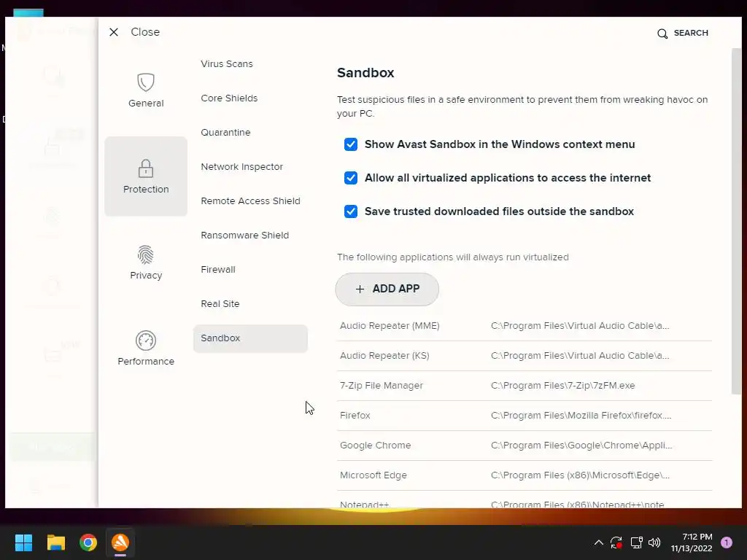Select Network Inspector settings
The image size is (747, 560).
[x=242, y=167]
